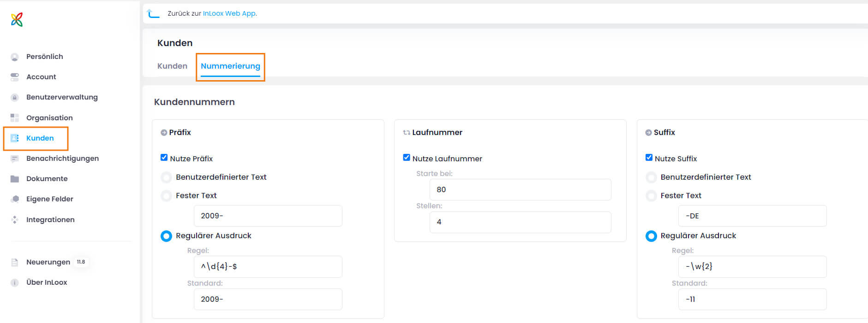Viewport: 868px width, 323px height.
Task: Select Suffix Regulärer Ausdruck radio
Action: 651,236
